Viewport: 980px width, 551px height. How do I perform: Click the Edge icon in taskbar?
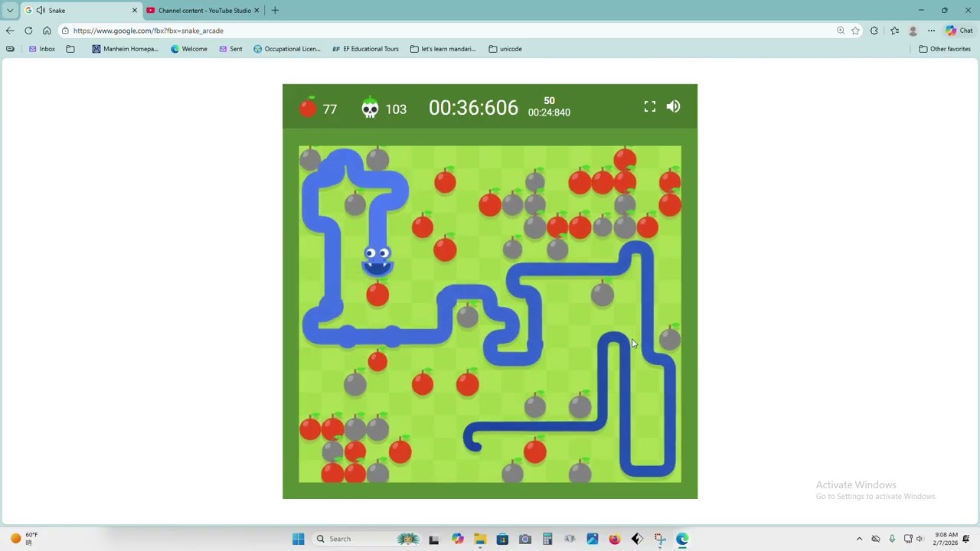(x=682, y=539)
